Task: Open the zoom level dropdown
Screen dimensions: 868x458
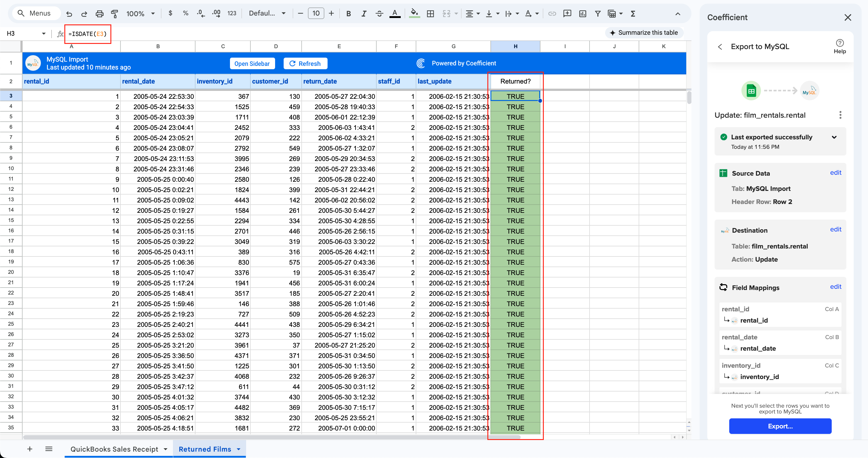Action: pyautogui.click(x=140, y=13)
